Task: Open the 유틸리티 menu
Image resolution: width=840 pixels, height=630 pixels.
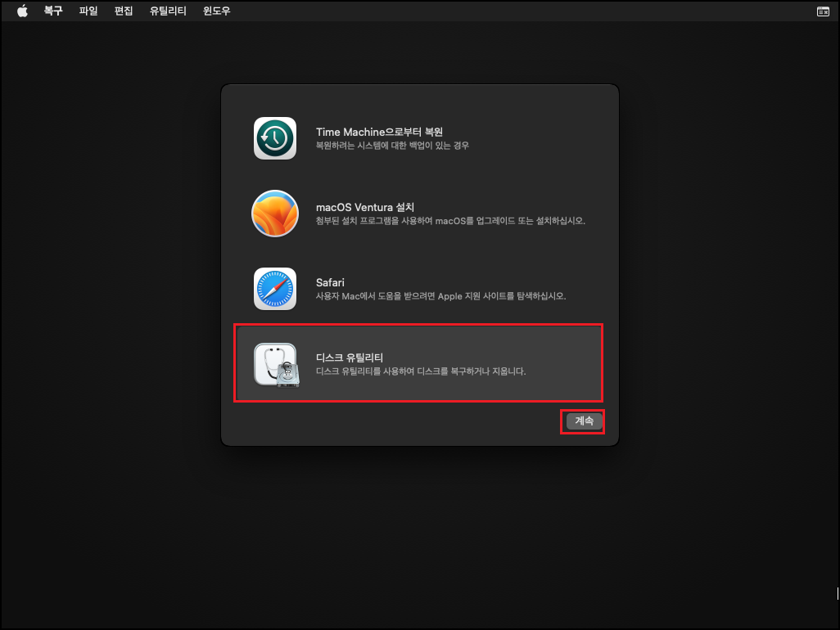Action: point(168,11)
